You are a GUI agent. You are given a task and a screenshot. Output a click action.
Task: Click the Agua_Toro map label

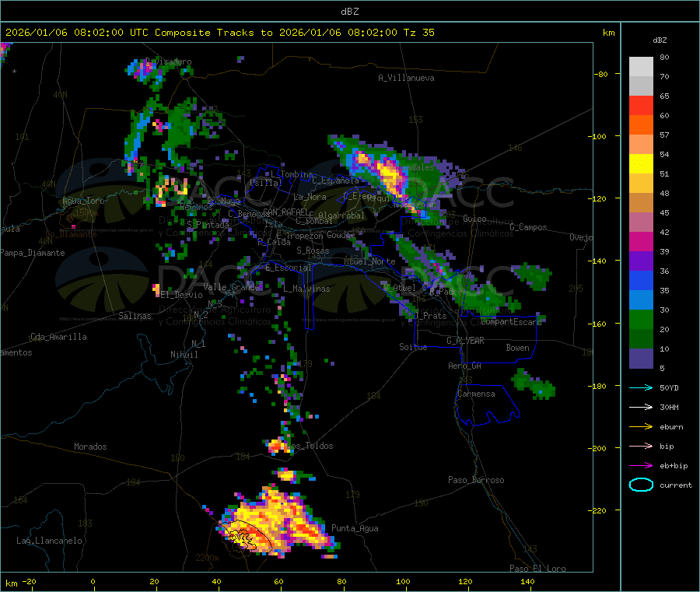click(83, 201)
